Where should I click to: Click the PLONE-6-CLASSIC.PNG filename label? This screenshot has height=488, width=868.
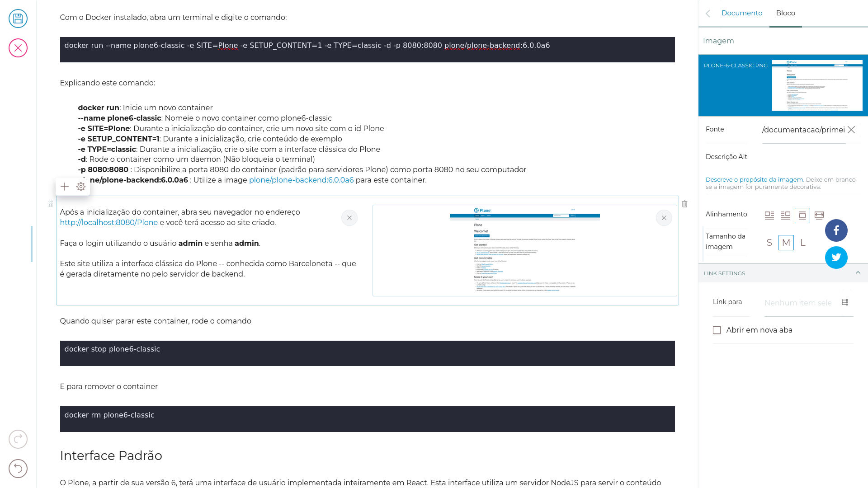[736, 66]
